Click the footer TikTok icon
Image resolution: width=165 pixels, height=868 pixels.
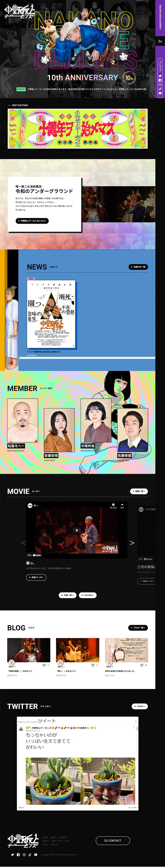[30, 854]
